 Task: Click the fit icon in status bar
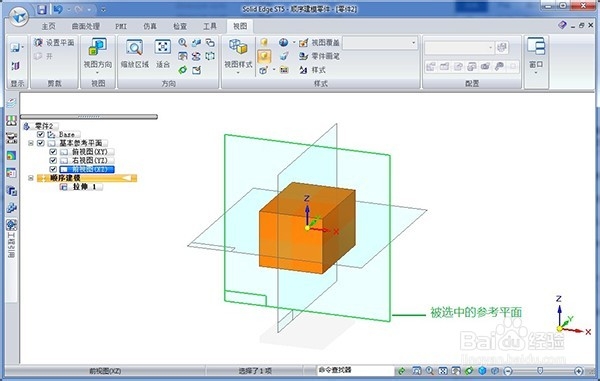[443, 370]
